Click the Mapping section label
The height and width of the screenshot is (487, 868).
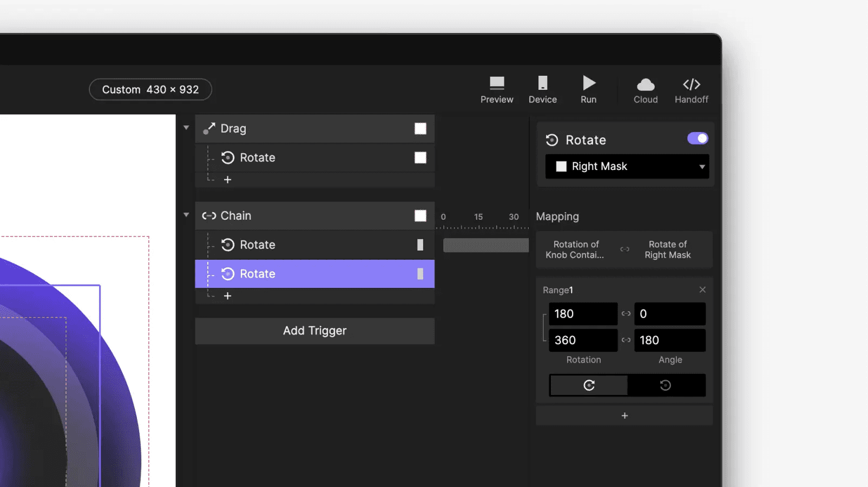tap(557, 216)
